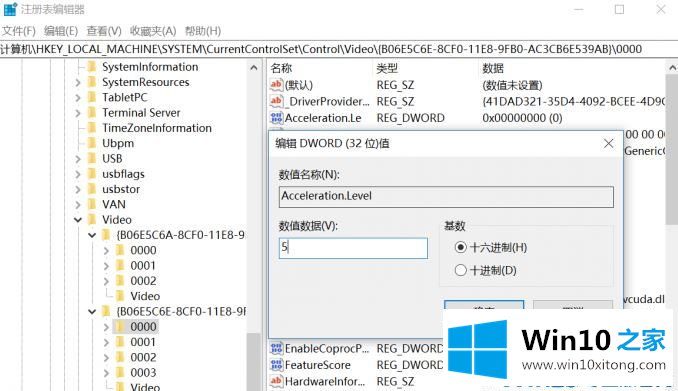
Task: Click the EnableCoprocP DWORD value icon
Action: click(x=276, y=348)
